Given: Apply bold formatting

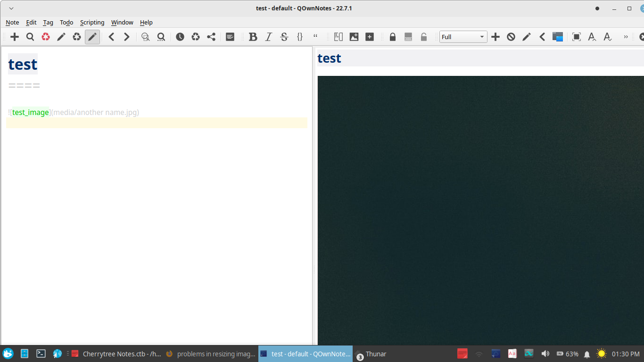Looking at the screenshot, I should point(253,37).
